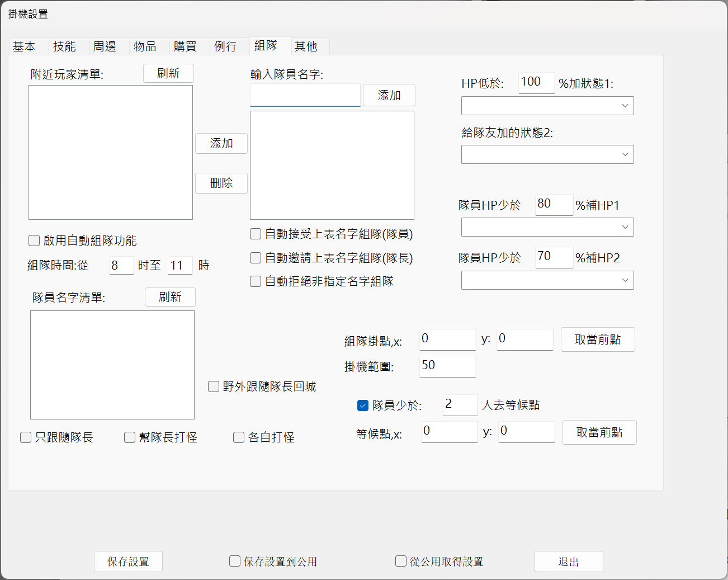728x580 pixels.
Task: Click the 掛機範圍 field showing 50
Action: [448, 366]
